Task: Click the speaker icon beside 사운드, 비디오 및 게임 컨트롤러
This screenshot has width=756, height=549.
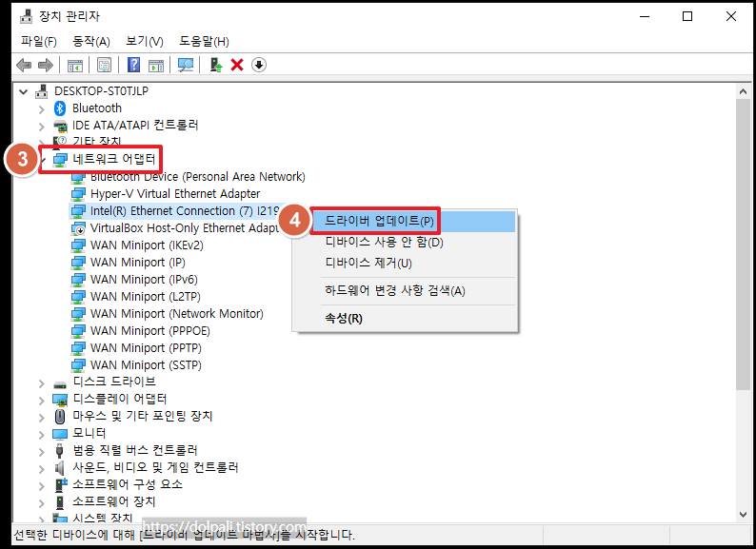Action: [x=60, y=467]
